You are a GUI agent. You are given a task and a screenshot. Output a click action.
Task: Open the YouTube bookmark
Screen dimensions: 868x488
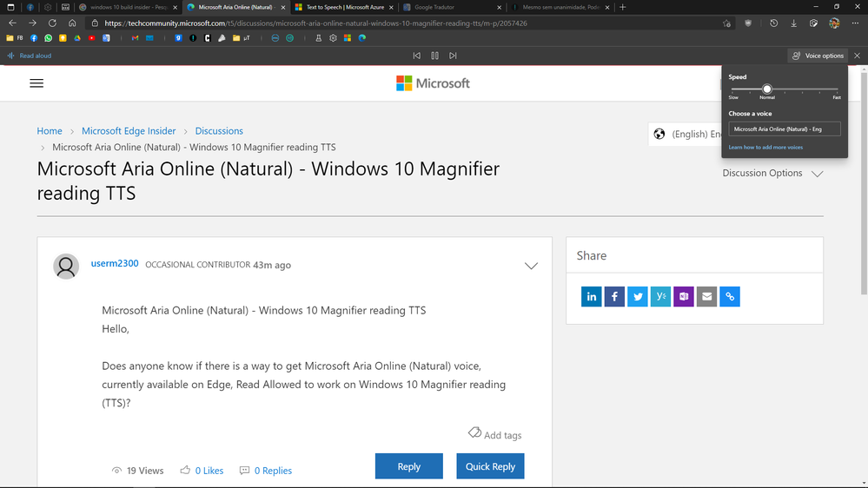(x=91, y=38)
